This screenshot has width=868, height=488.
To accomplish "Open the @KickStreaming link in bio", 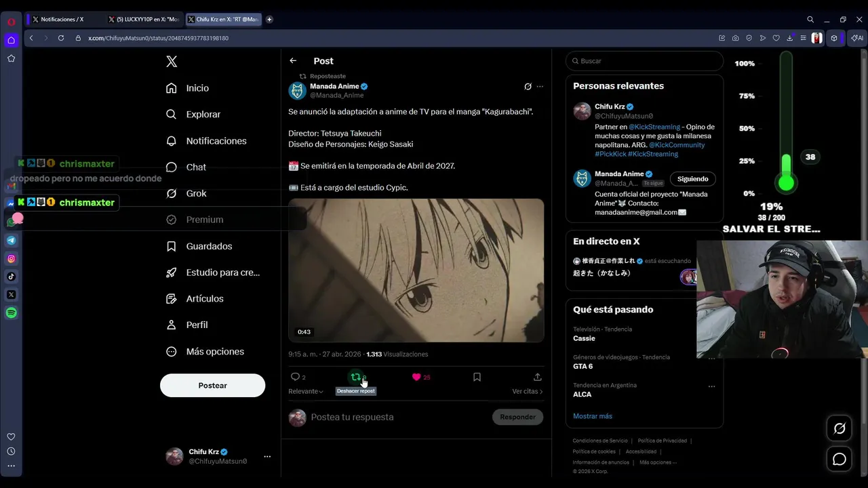I will point(654,127).
